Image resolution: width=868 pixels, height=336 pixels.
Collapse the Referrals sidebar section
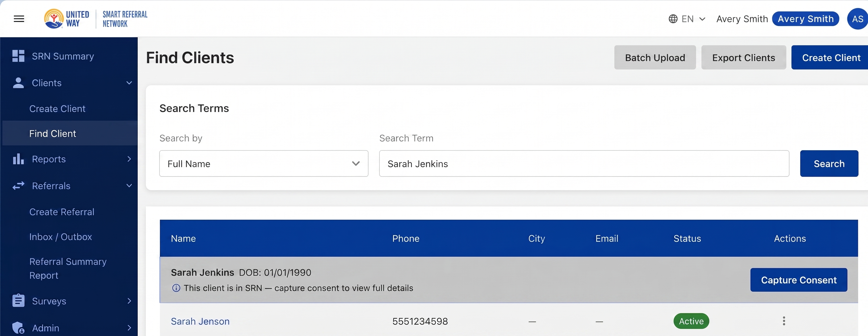pyautogui.click(x=129, y=186)
